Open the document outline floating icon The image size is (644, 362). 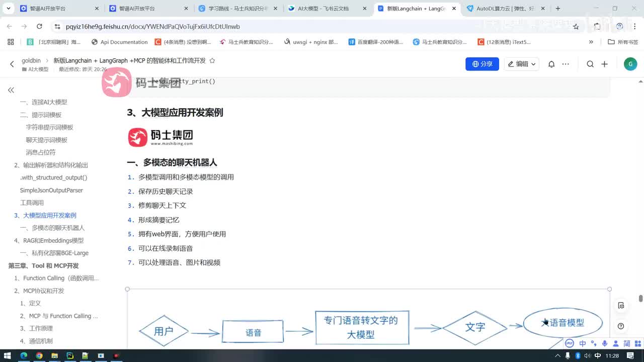(x=621, y=306)
